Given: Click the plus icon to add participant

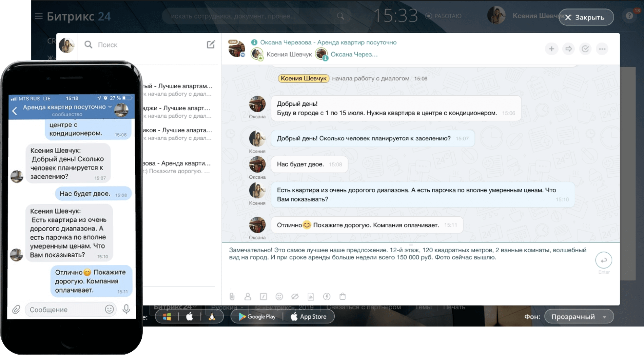Looking at the screenshot, I should click(552, 49).
